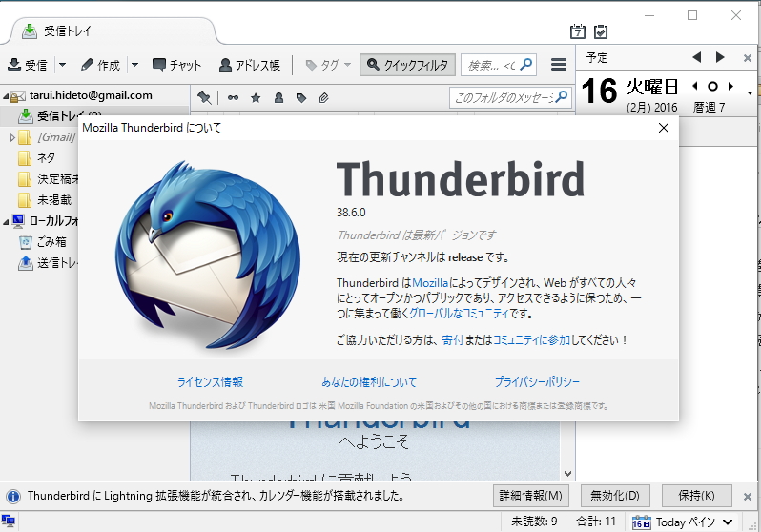Click 保持(K) keep button
The image size is (761, 532).
tap(696, 496)
